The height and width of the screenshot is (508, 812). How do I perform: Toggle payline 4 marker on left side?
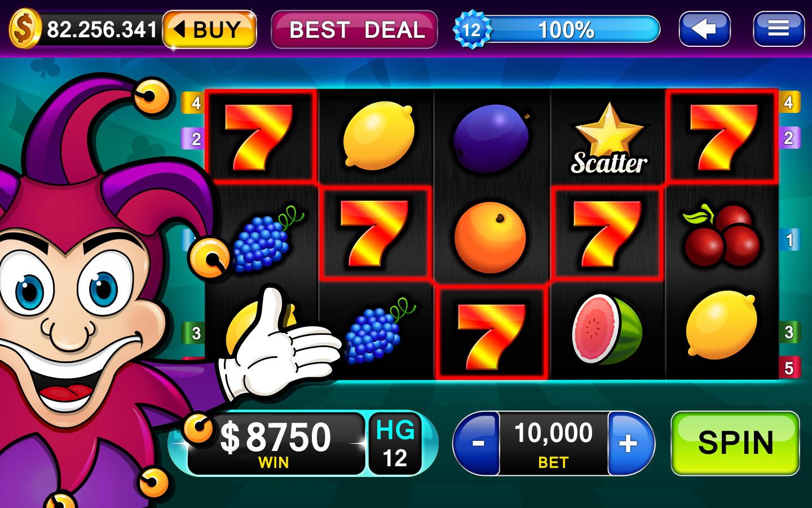coord(192,103)
